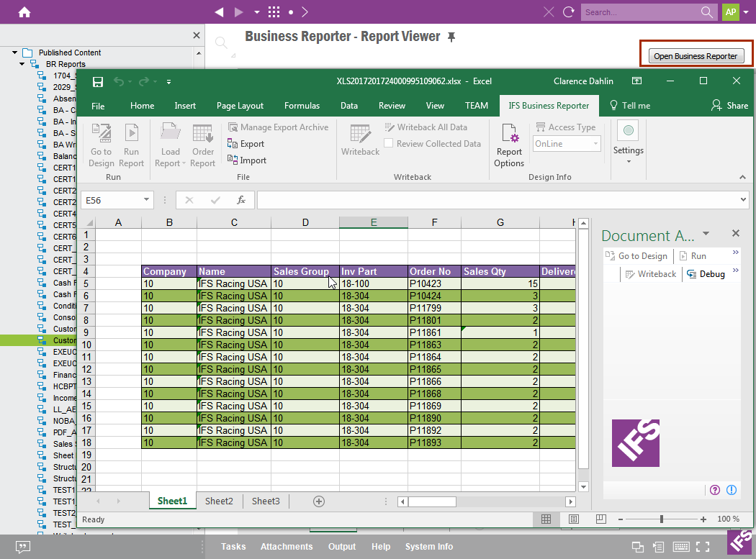756x559 pixels.
Task: Open Load Report dropdown
Action: [x=170, y=145]
